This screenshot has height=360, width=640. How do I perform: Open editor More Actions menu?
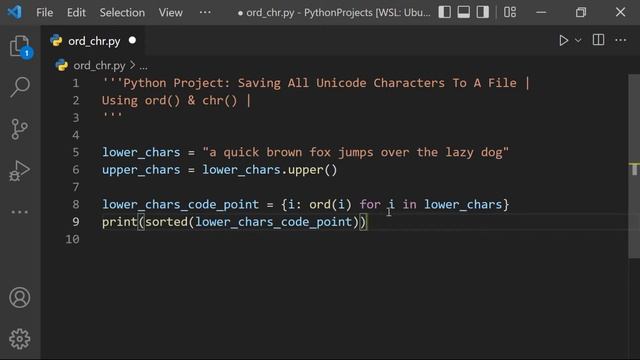(621, 40)
